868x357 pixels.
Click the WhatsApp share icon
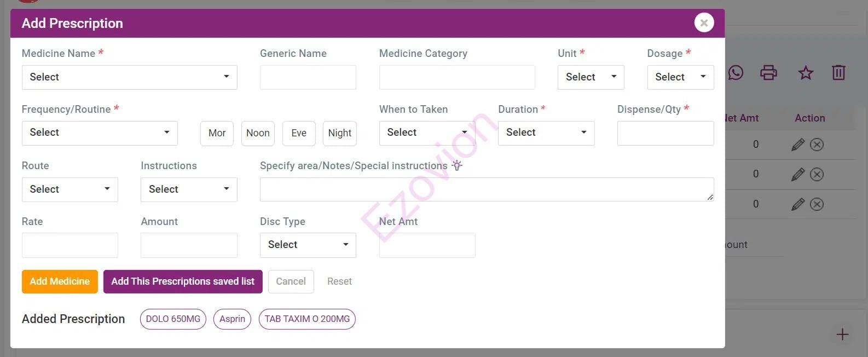(736, 73)
